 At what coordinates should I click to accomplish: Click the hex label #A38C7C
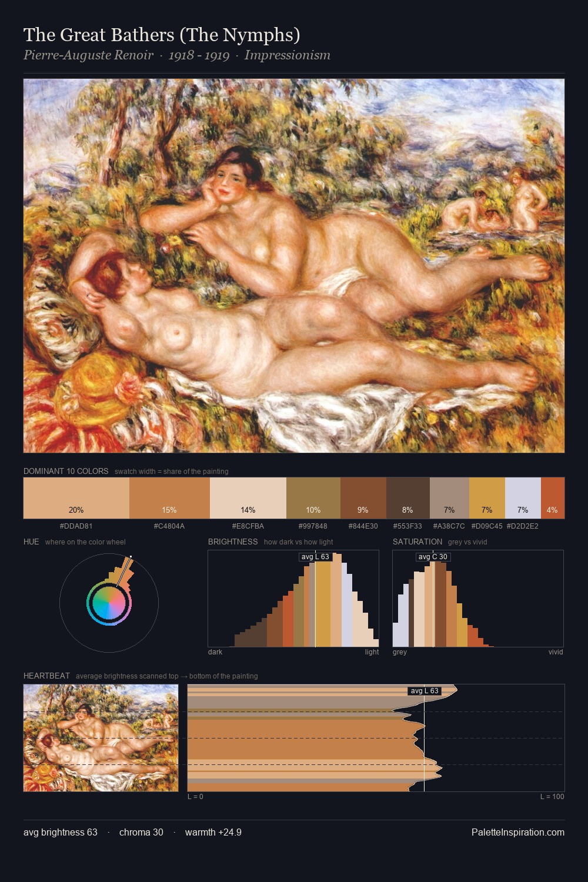[x=449, y=526]
